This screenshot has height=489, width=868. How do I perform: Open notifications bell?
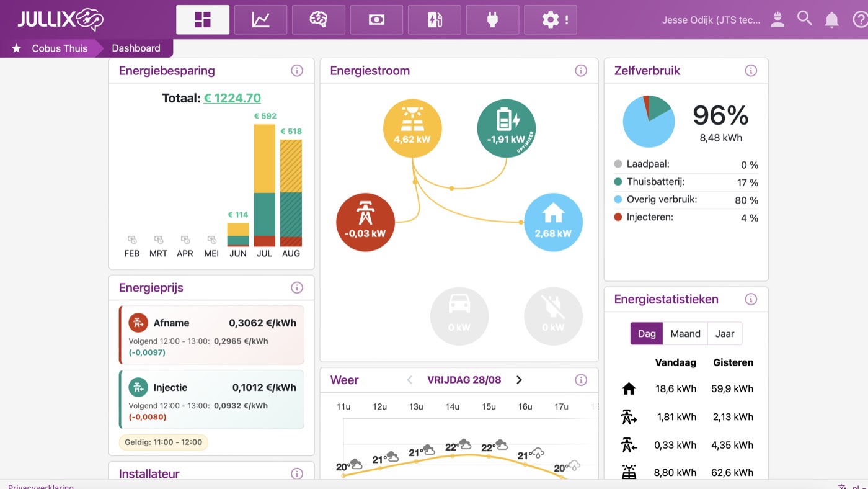[x=832, y=20]
